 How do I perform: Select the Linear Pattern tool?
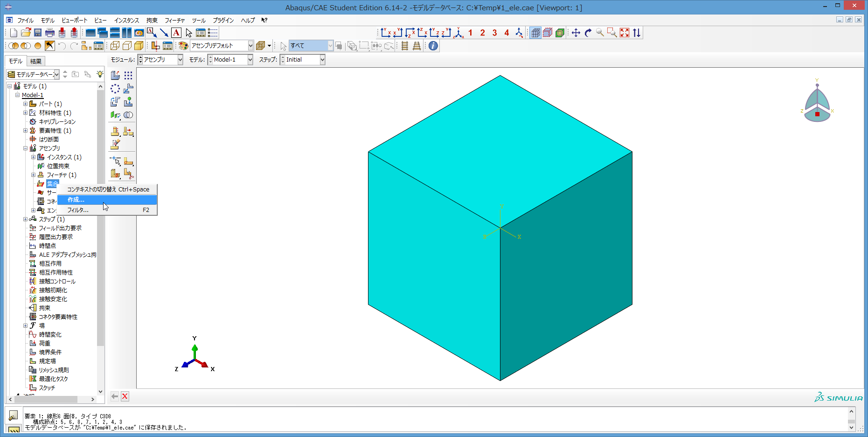pos(128,75)
